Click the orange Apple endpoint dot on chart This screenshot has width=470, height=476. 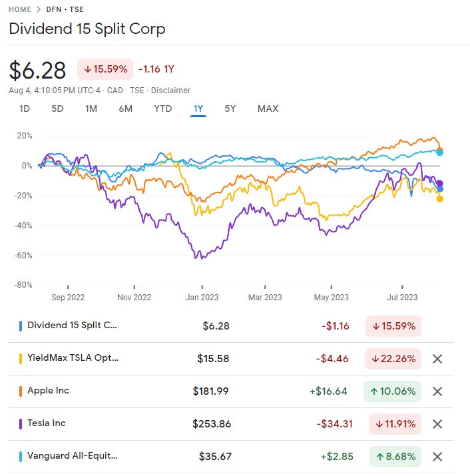439,150
